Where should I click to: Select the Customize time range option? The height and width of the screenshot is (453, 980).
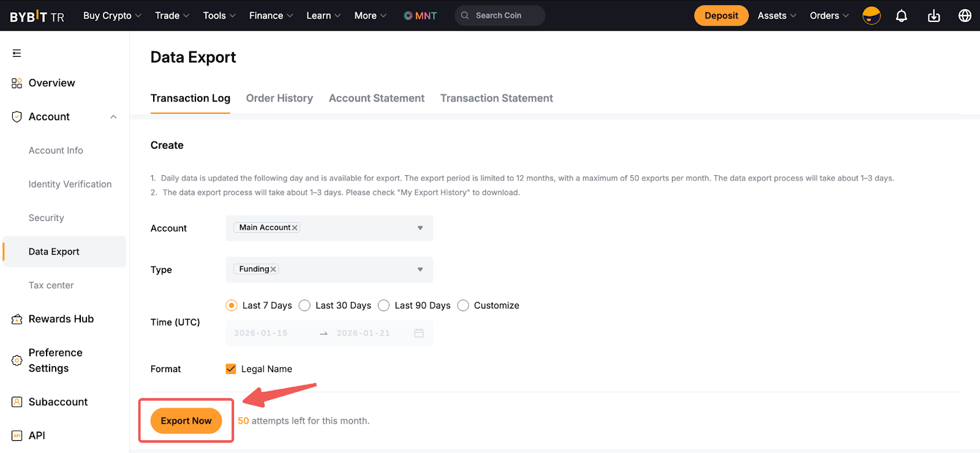463,305
